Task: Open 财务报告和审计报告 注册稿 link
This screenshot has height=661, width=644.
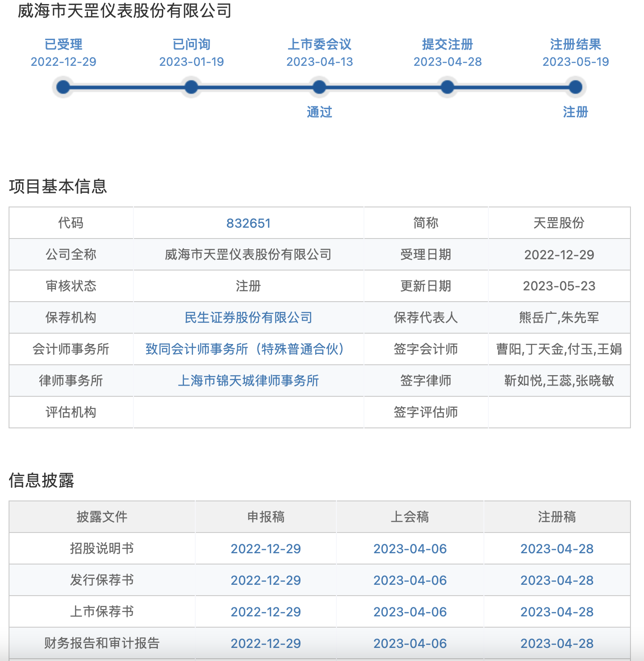Action: (x=557, y=643)
